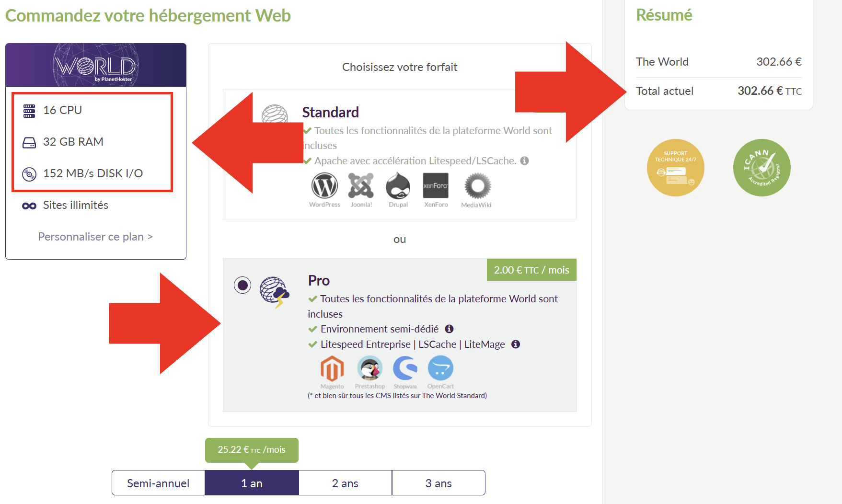Click the 152 MB/s DISK I/O text
This screenshot has height=504, width=842.
(93, 173)
